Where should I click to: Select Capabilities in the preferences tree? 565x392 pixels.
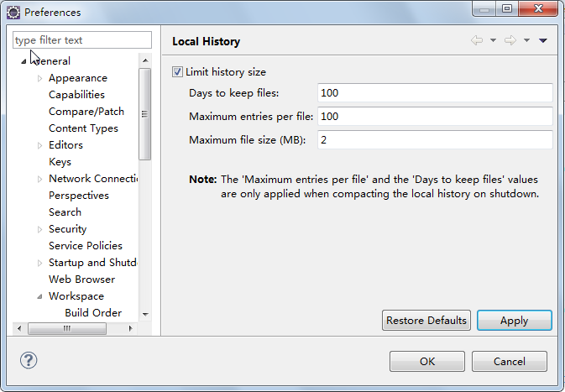pyautogui.click(x=76, y=95)
